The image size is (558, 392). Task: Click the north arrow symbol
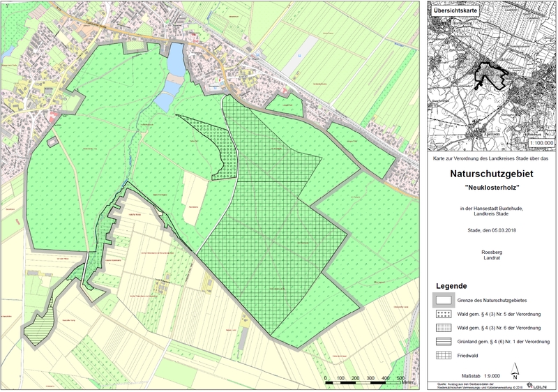tap(515, 369)
